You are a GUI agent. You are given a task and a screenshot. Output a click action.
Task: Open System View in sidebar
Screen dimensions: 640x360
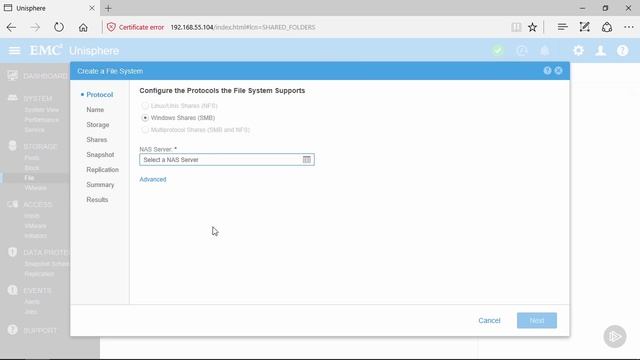click(x=42, y=110)
